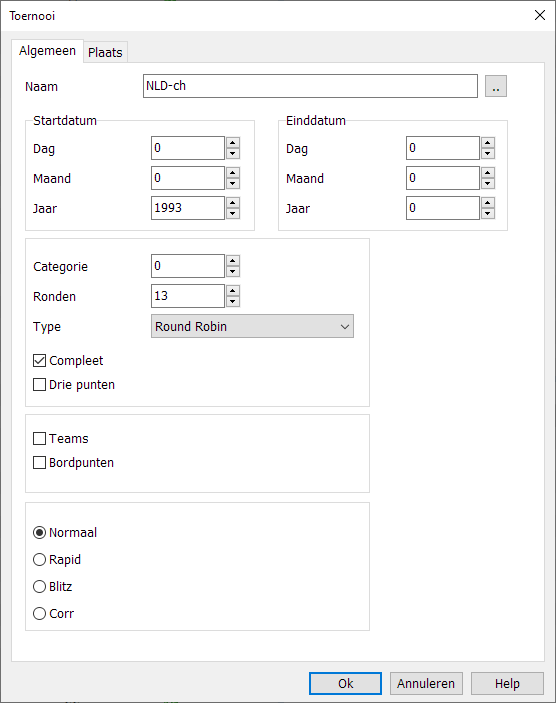Switch to the Plaats tab
Image resolution: width=556 pixels, height=703 pixels.
pyautogui.click(x=105, y=52)
